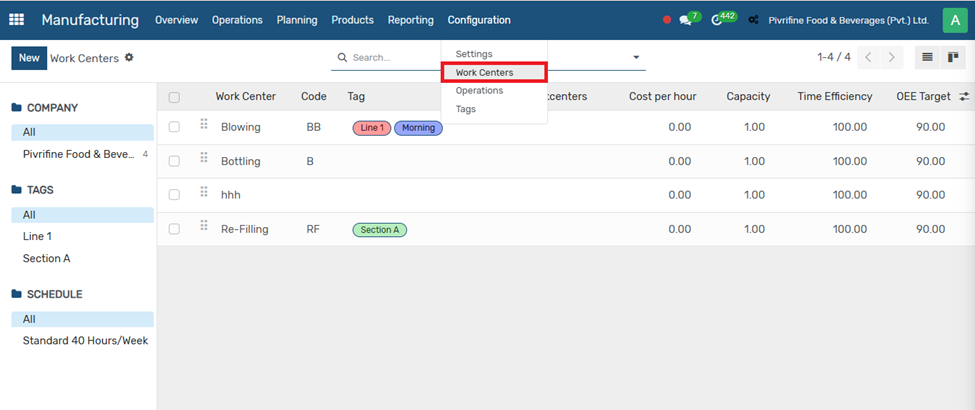Click the New button
Image resolution: width=975 pixels, height=410 pixels.
tap(29, 58)
